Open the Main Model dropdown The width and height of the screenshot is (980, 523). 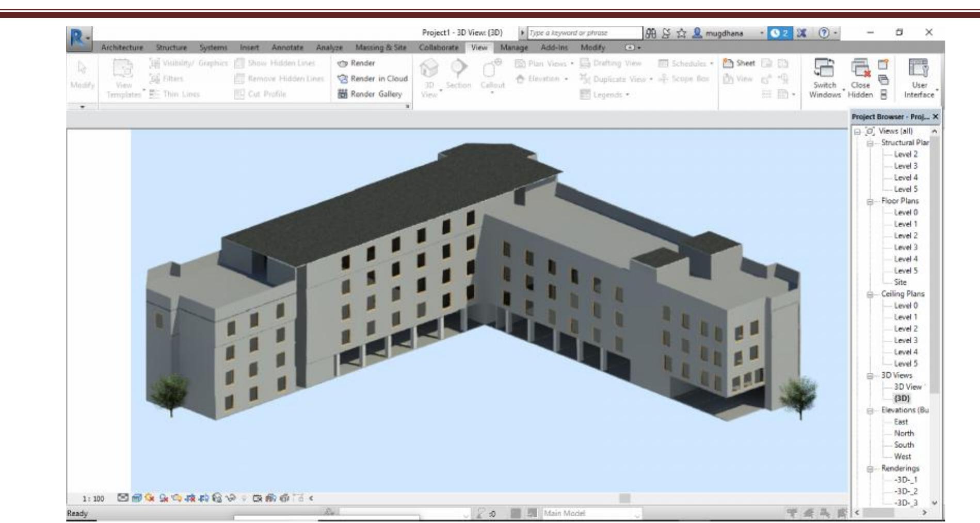[x=591, y=513]
